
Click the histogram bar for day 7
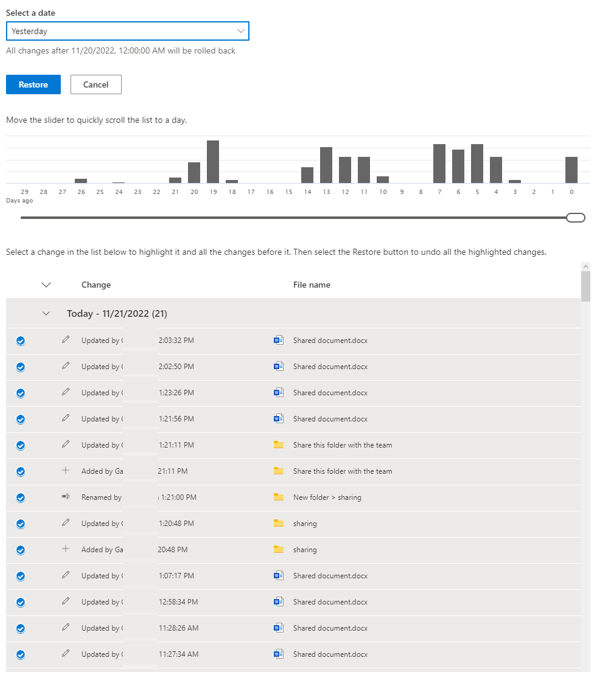pos(439,163)
